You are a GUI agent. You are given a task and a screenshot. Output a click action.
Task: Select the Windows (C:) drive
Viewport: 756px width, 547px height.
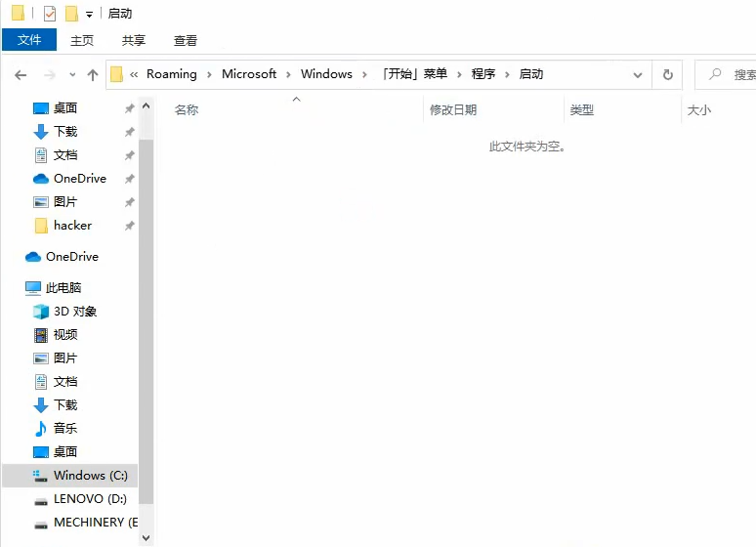pyautogui.click(x=70, y=475)
